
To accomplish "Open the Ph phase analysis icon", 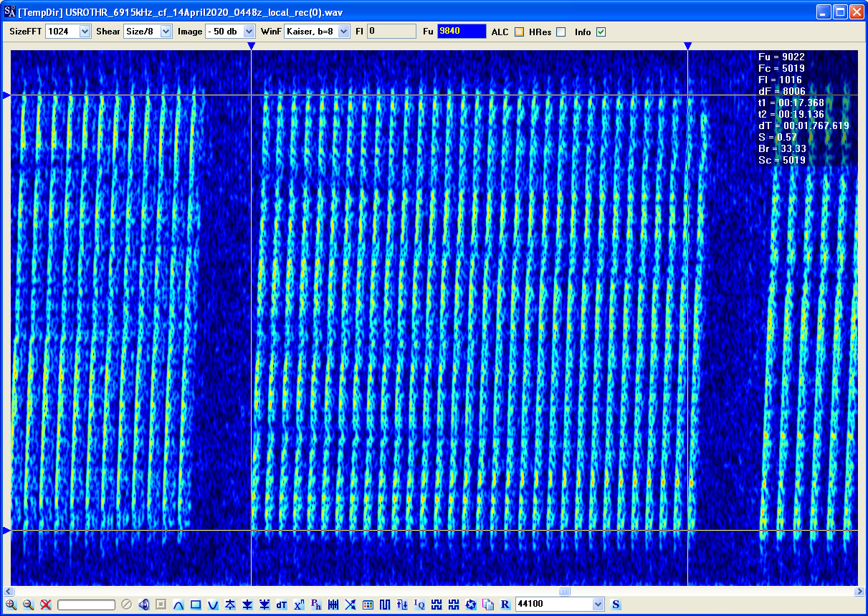I will click(316, 605).
